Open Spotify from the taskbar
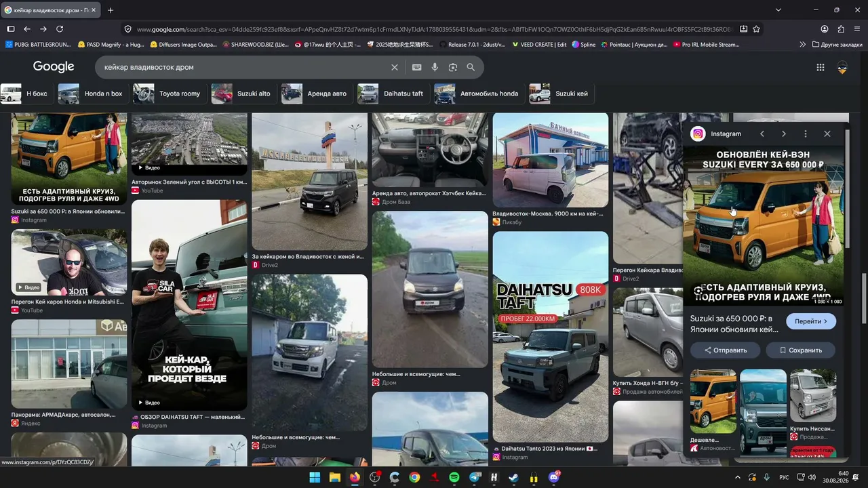Screen dimensions: 868x488 (x=454, y=477)
